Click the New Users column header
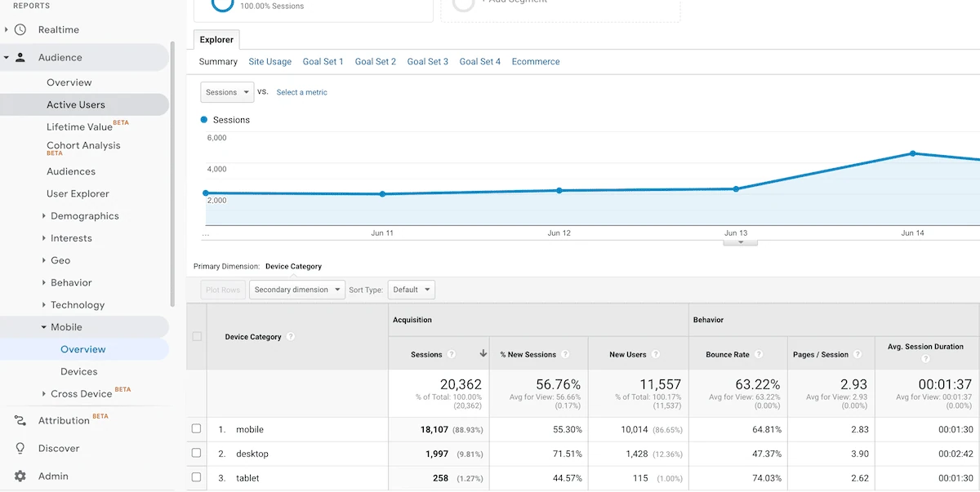Image resolution: width=980 pixels, height=492 pixels. [628, 355]
